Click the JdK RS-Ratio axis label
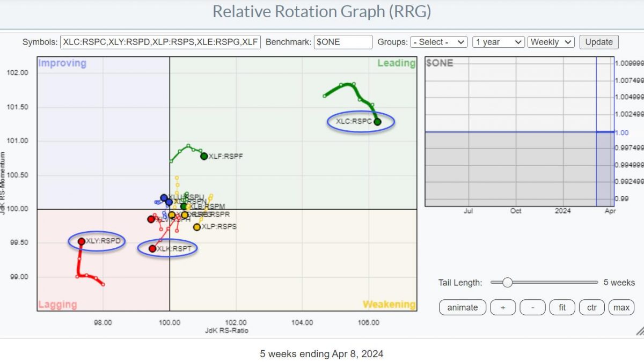Image resolution: width=644 pixels, height=362 pixels. [226, 331]
